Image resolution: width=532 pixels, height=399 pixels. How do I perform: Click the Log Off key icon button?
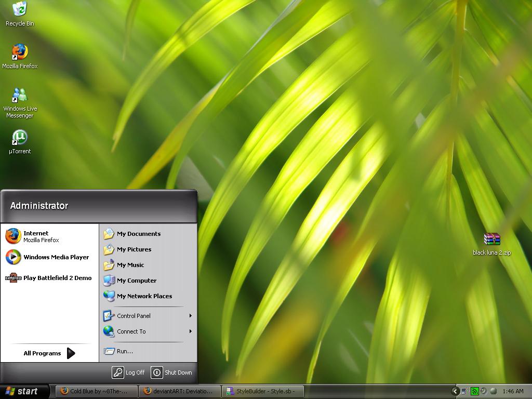(118, 372)
